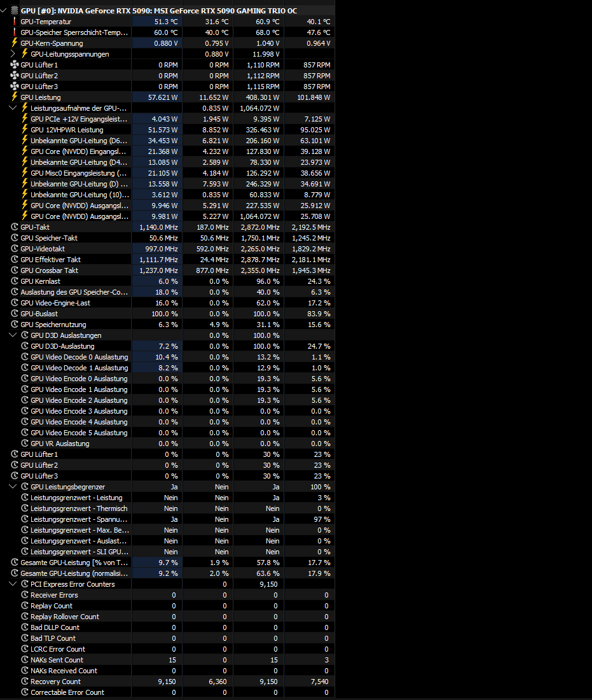This screenshot has width=592, height=700.
Task: Collapse the PCI Express Error Counters group
Action: [13, 584]
